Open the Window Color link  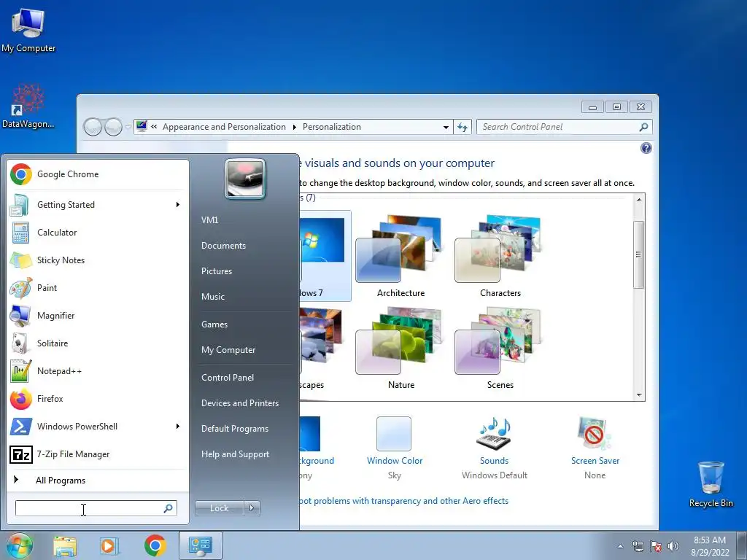[x=395, y=461]
